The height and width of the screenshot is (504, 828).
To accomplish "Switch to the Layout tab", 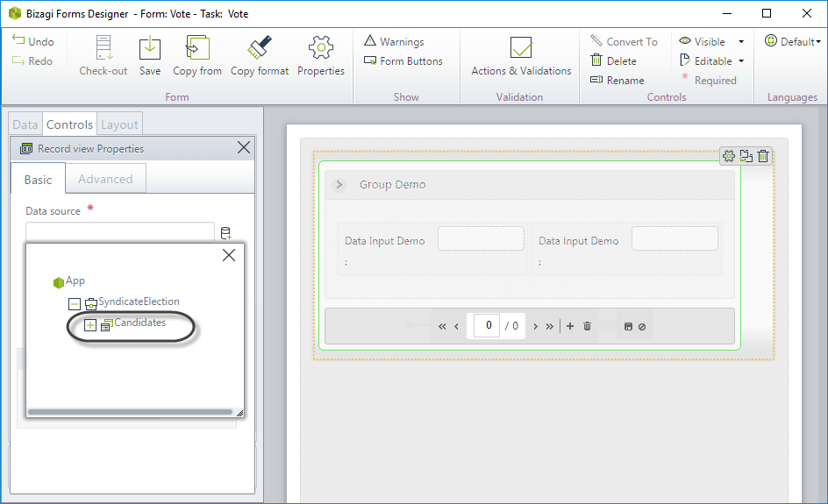I will [119, 124].
